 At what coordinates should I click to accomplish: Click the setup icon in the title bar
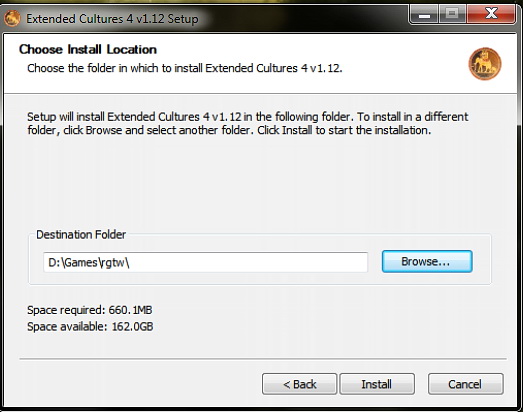(x=12, y=18)
